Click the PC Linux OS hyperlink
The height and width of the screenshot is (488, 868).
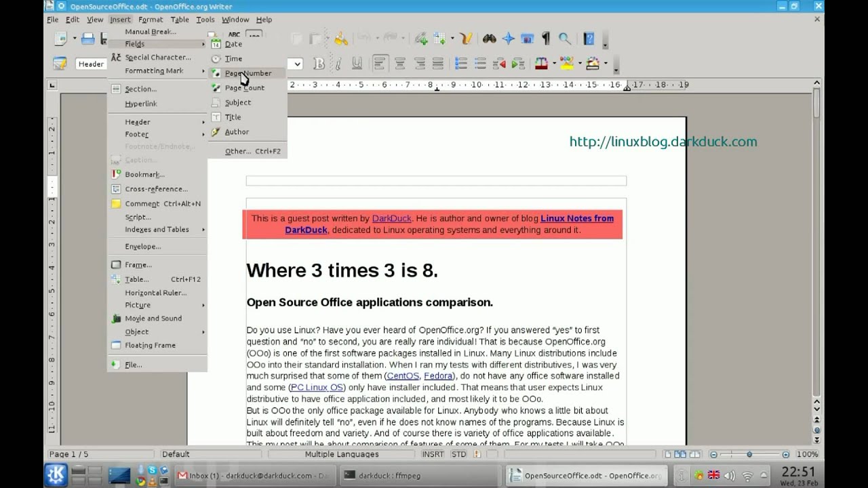pyautogui.click(x=317, y=388)
